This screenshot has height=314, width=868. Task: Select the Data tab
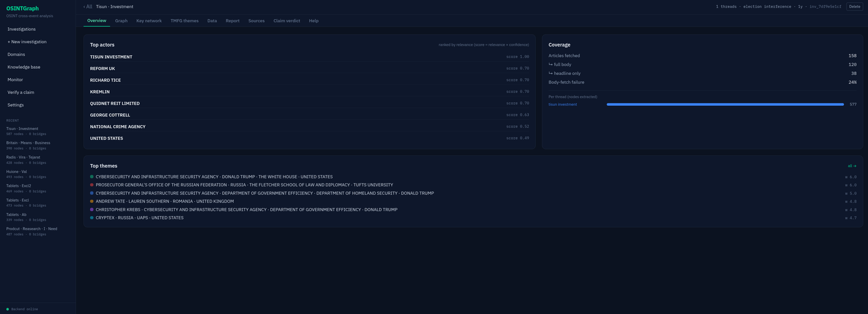[212, 20]
